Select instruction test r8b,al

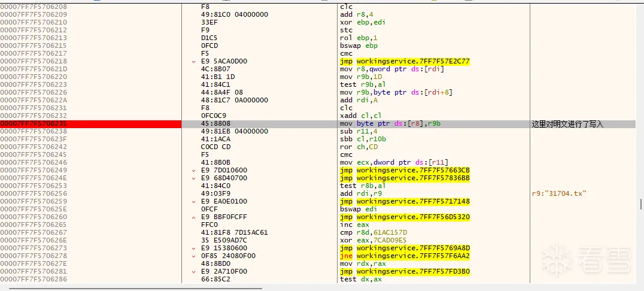(362, 186)
